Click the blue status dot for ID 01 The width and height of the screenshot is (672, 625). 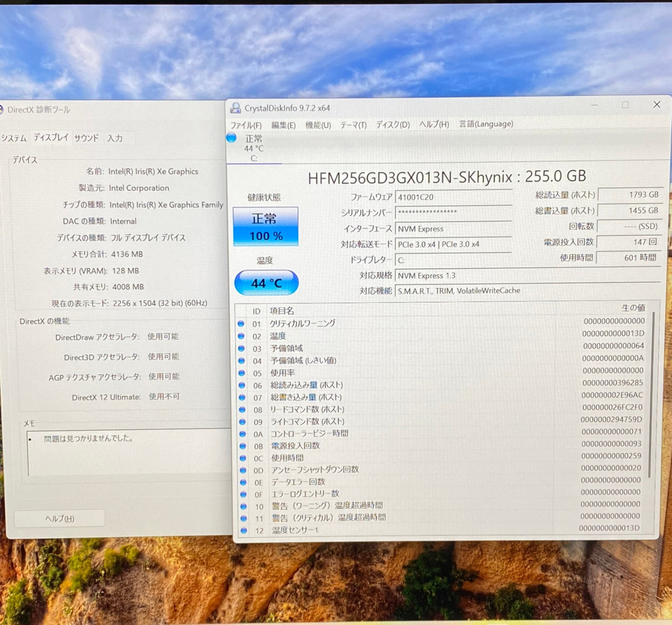click(241, 323)
